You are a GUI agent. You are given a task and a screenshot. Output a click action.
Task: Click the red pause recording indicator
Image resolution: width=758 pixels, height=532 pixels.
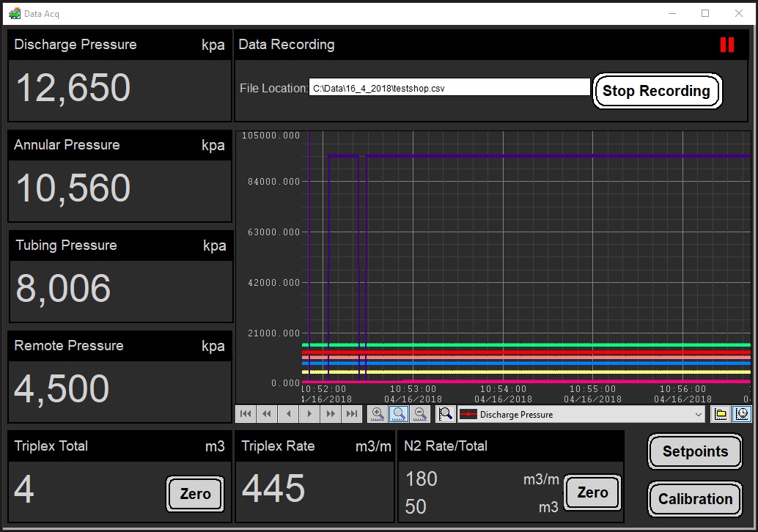coord(726,45)
